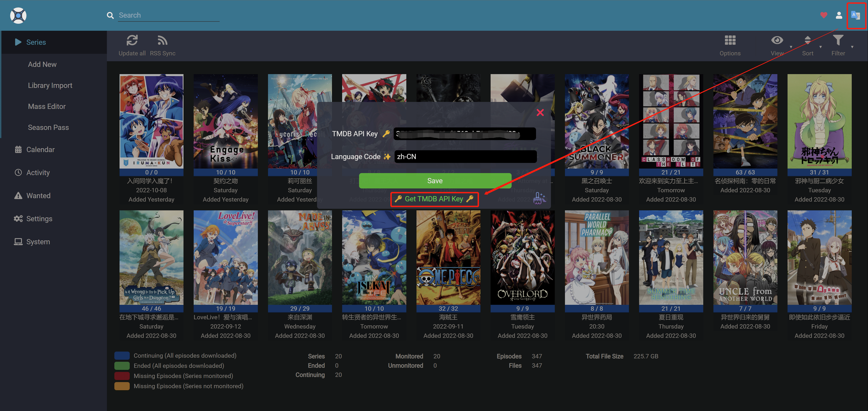868x411 pixels.
Task: Click the Wanted warning icon in sidebar
Action: [18, 196]
